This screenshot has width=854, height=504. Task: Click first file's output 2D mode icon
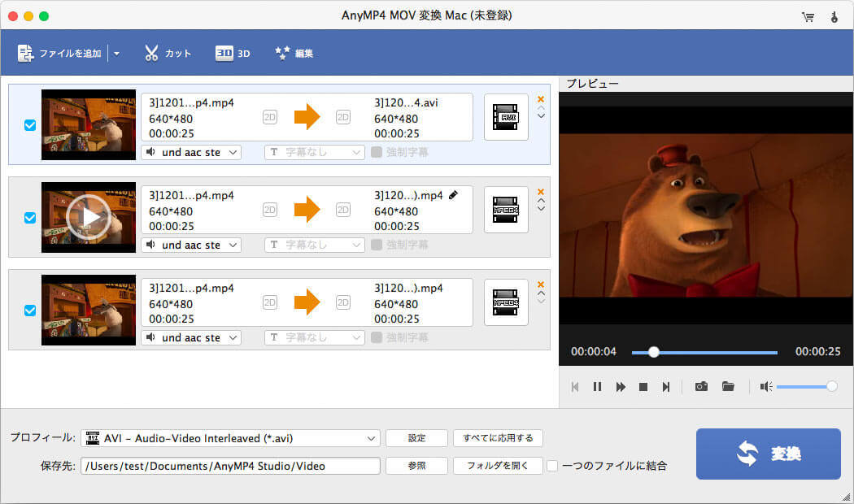343,117
